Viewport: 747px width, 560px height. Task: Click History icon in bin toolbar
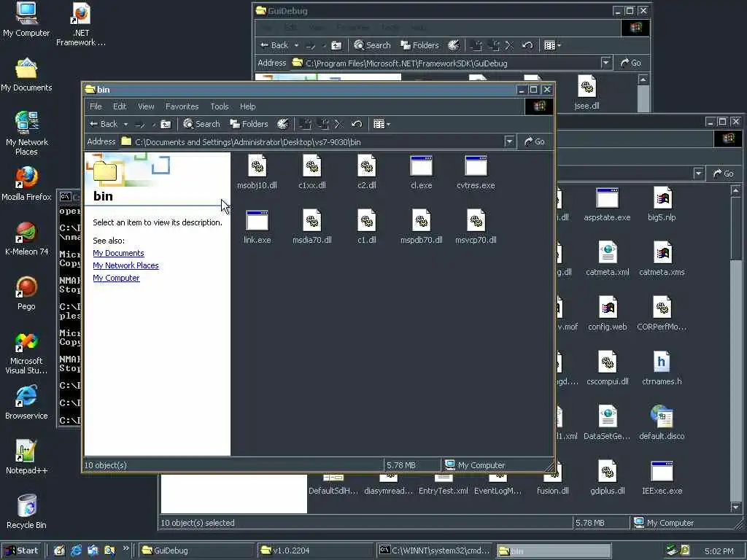(282, 124)
